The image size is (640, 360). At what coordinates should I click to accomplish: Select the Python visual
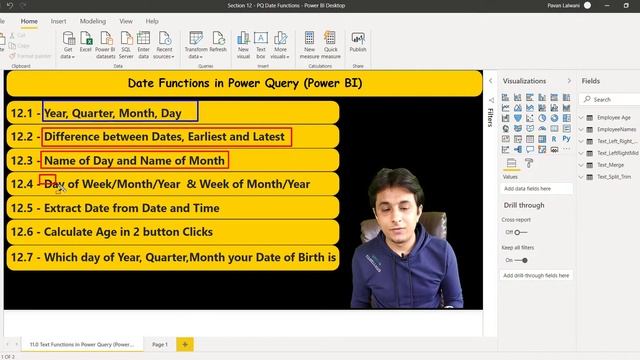pos(567,139)
